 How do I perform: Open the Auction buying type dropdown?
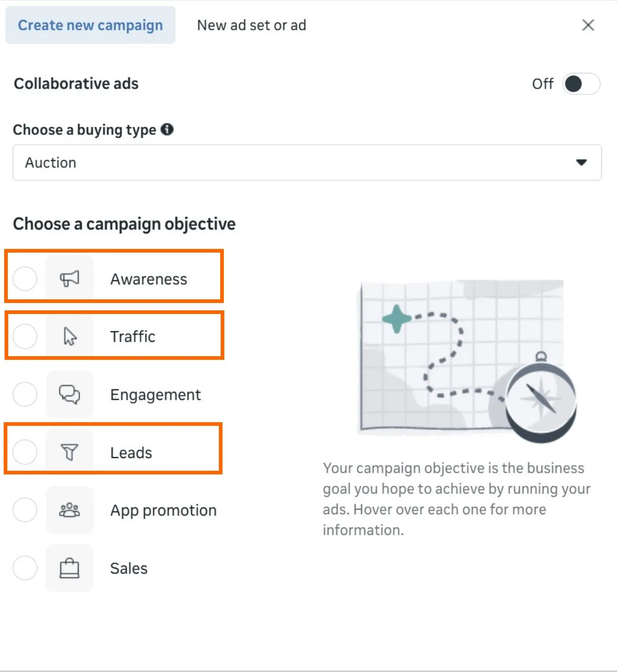[x=306, y=163]
